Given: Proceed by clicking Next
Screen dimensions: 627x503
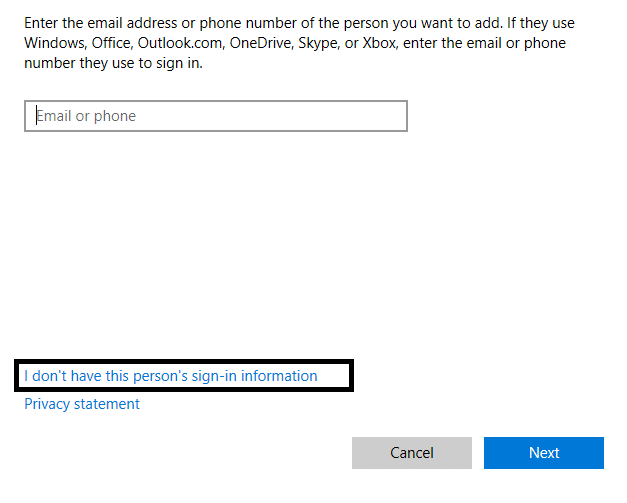Looking at the screenshot, I should click(543, 453).
